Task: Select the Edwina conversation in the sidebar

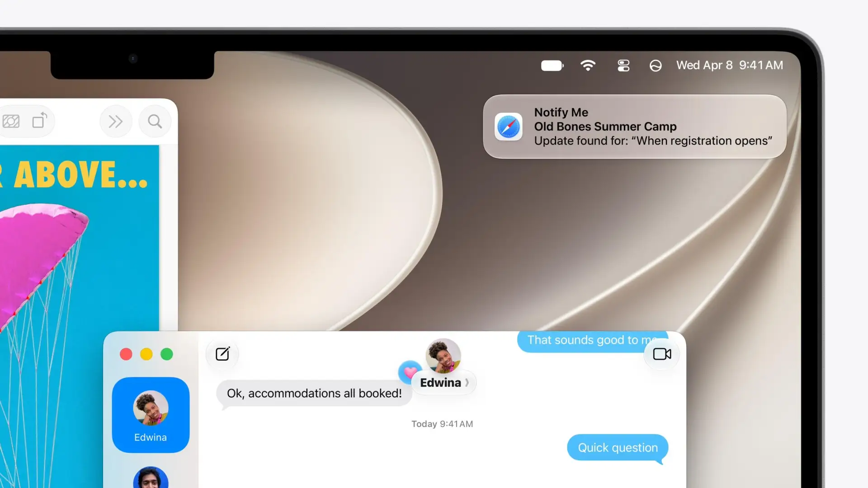Action: coord(151,415)
